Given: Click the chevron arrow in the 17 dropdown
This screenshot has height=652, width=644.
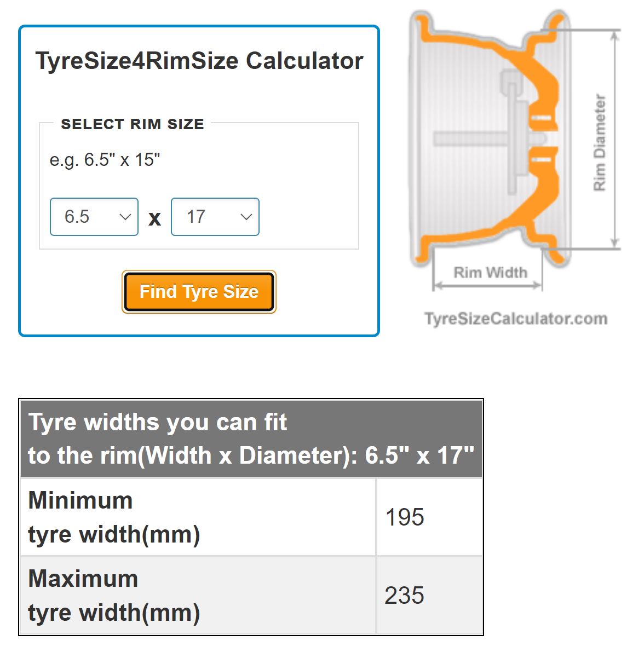Looking at the screenshot, I should pyautogui.click(x=246, y=217).
